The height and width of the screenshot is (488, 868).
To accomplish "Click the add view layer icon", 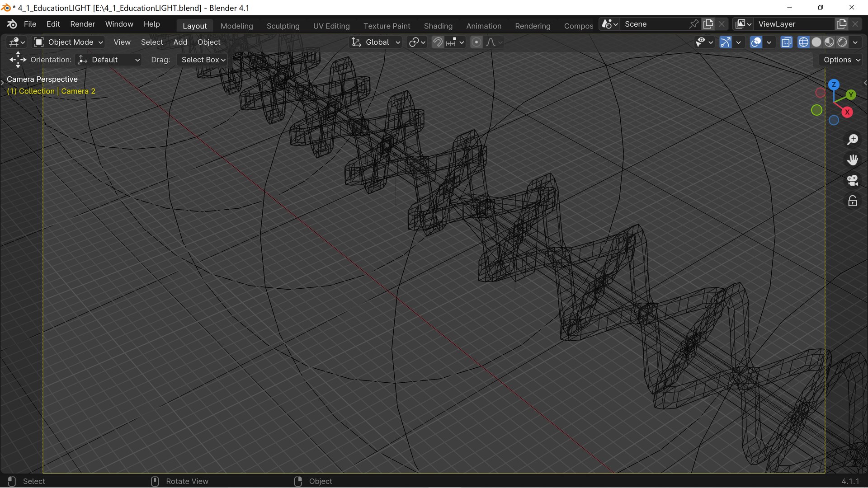I will pyautogui.click(x=842, y=24).
